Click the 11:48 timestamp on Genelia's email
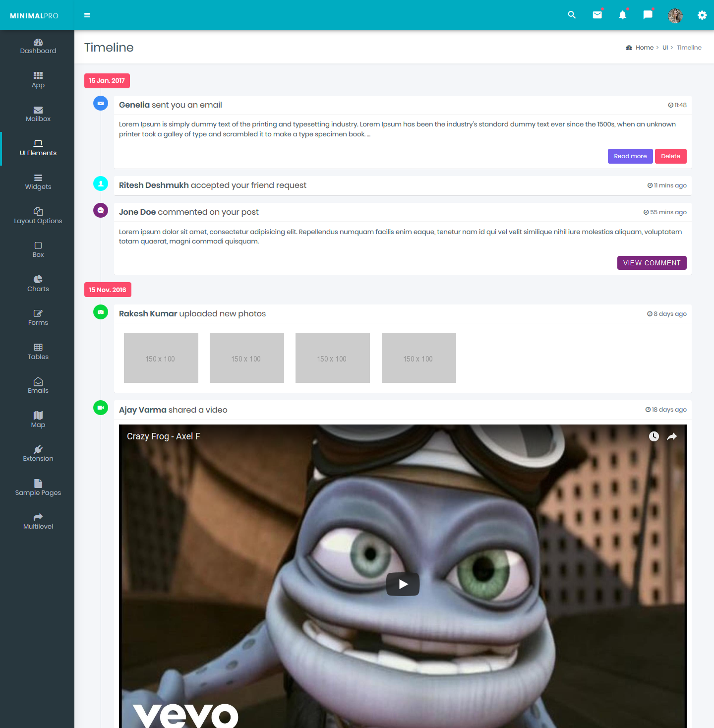The width and height of the screenshot is (714, 728). pyautogui.click(x=677, y=105)
